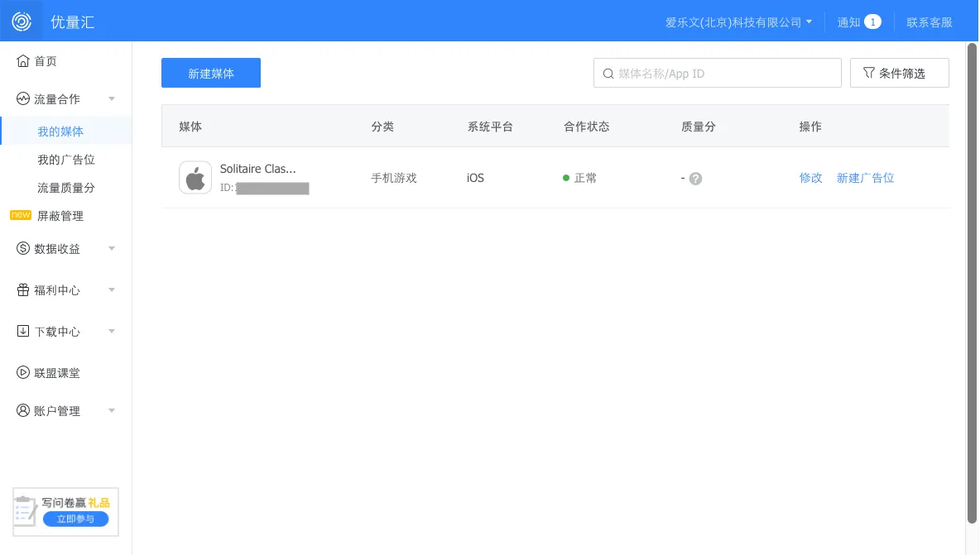Click the 流量合作 traffic icon in sidebar
The image size is (980, 555).
[22, 98]
